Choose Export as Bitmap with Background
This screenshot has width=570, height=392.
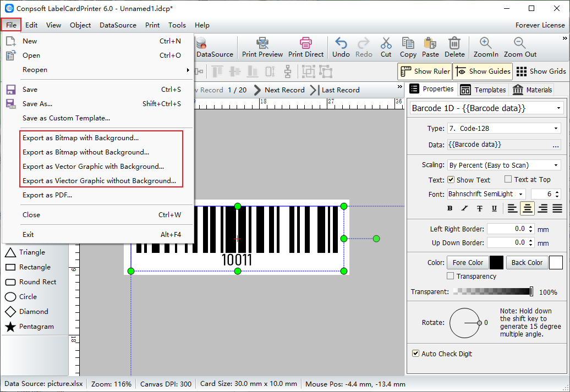click(98, 138)
